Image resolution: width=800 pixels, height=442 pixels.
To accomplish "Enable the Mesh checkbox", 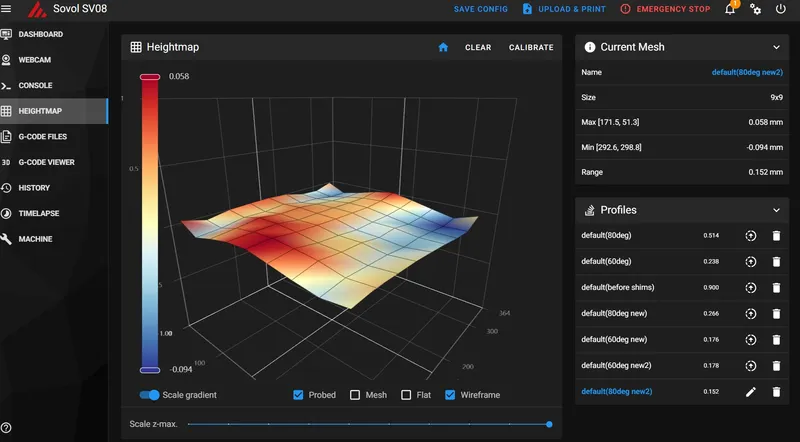I will coord(355,395).
